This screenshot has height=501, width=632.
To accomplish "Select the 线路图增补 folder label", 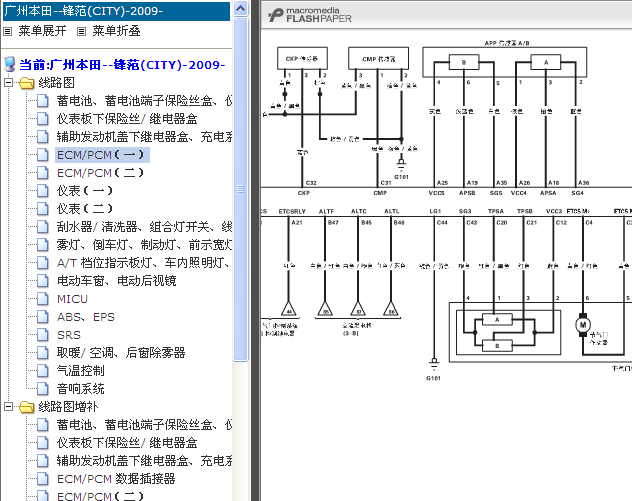I will (68, 407).
